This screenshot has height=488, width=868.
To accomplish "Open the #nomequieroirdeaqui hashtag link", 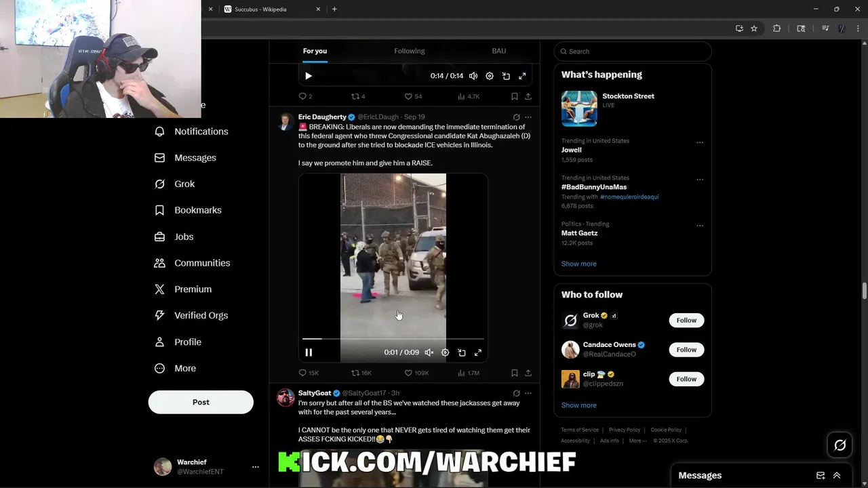I will tap(629, 197).
